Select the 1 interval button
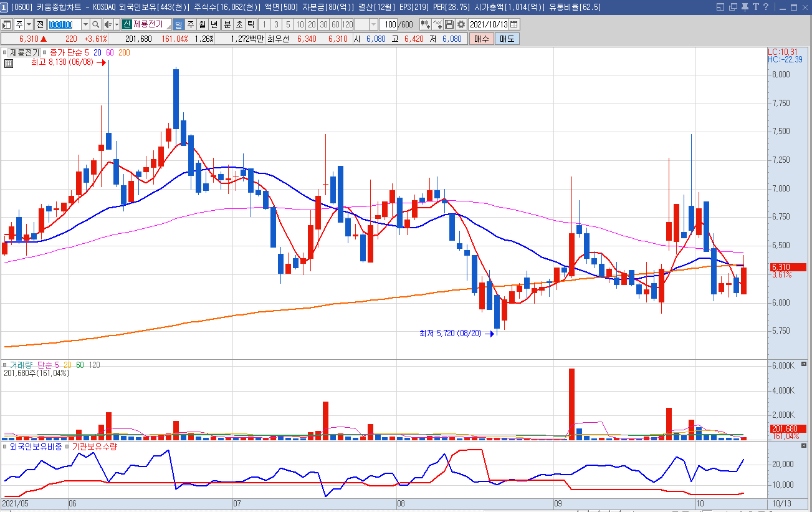The width and height of the screenshot is (812, 512). (264, 24)
